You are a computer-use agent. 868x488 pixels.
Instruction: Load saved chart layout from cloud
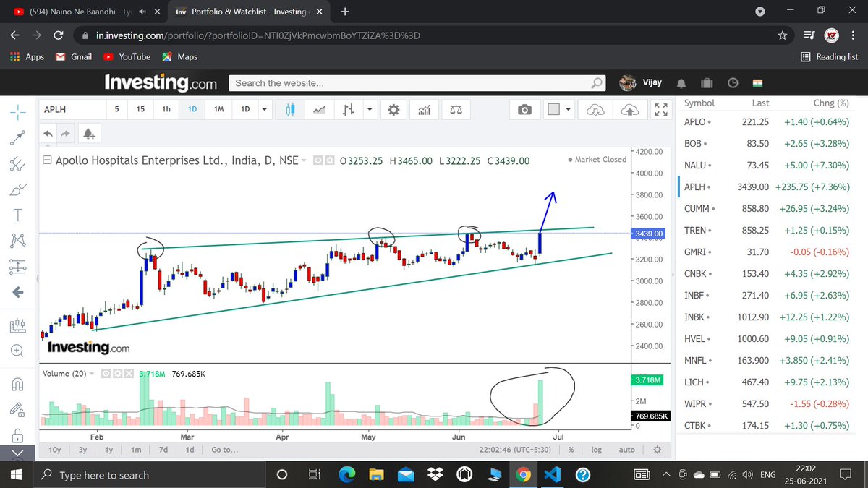596,110
